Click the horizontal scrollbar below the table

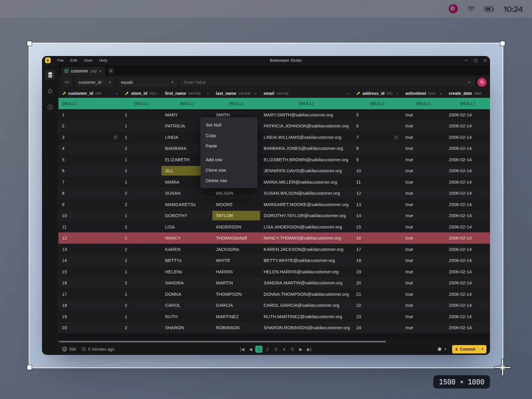(223, 342)
